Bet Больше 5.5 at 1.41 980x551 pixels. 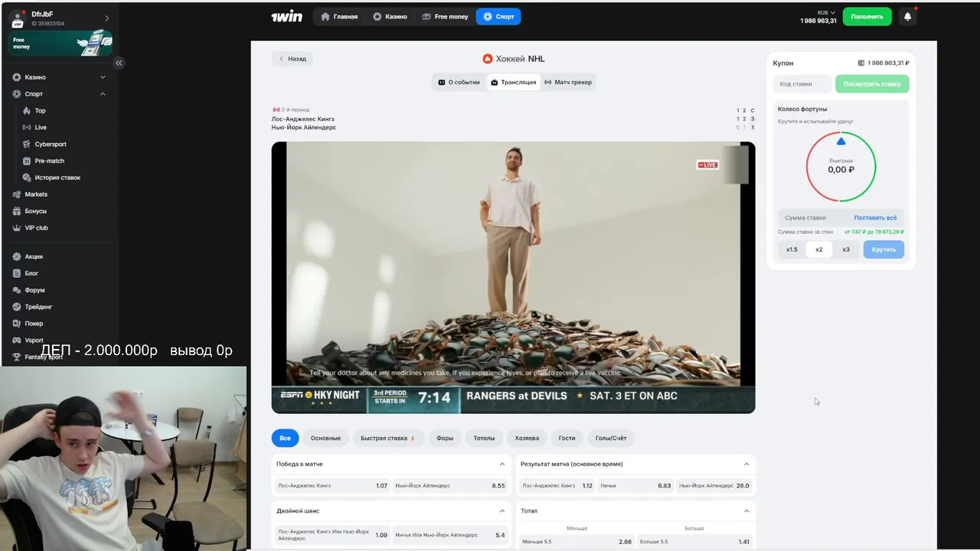tap(694, 542)
